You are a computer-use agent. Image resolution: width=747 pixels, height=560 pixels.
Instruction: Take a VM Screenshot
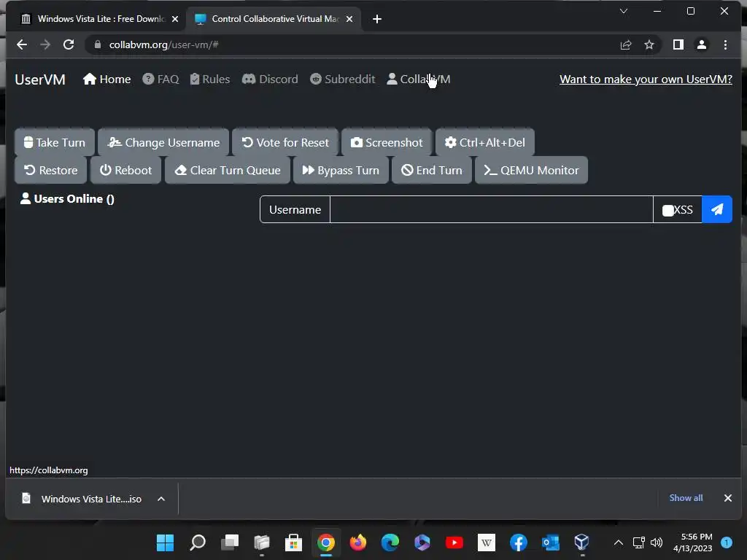387,142
